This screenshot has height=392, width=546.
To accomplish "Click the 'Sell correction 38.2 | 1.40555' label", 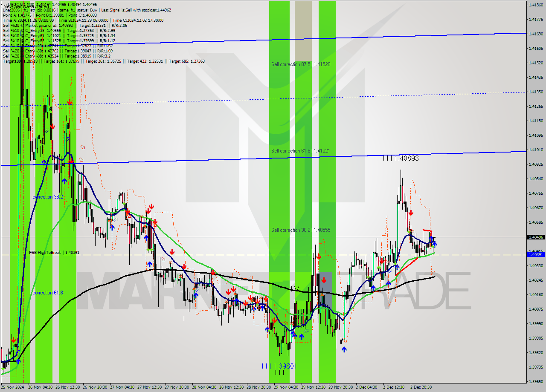I will point(301,230).
